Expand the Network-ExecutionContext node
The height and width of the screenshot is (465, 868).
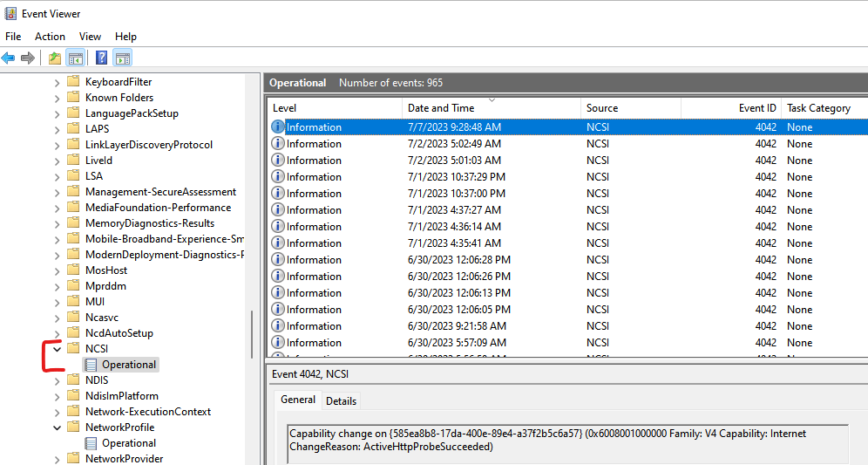tap(57, 413)
